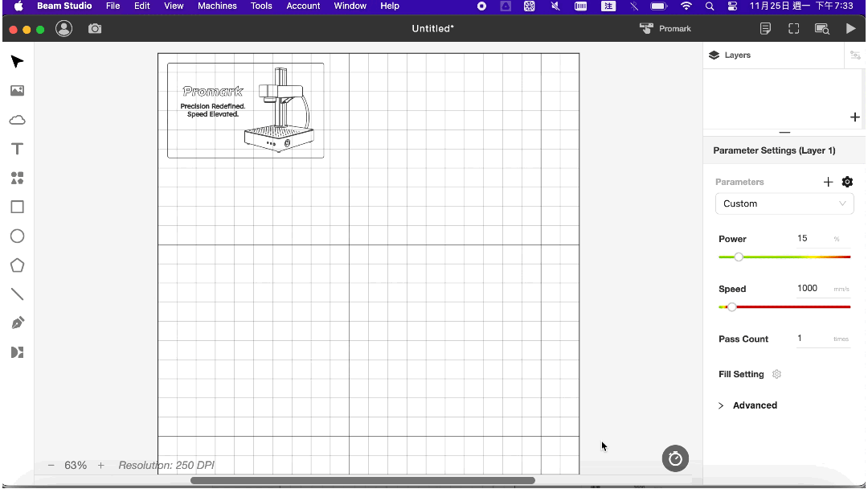Expand the Advanced section
The image size is (868, 489).
click(748, 405)
